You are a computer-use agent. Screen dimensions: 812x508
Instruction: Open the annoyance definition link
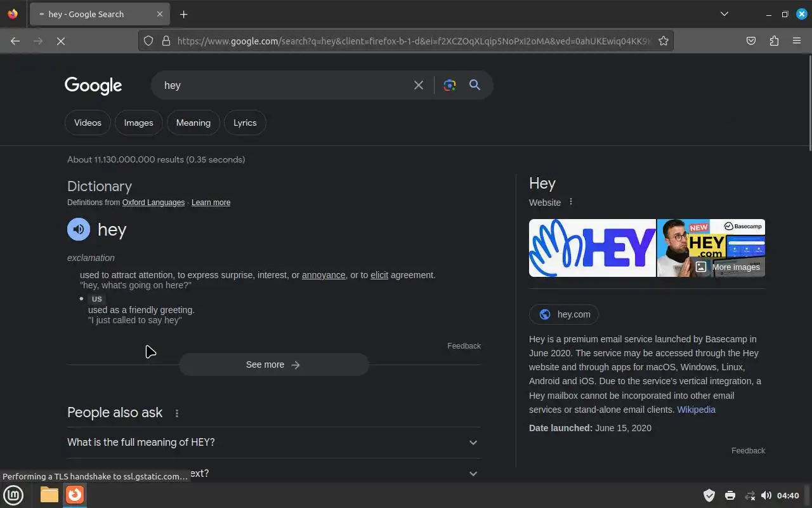(324, 275)
